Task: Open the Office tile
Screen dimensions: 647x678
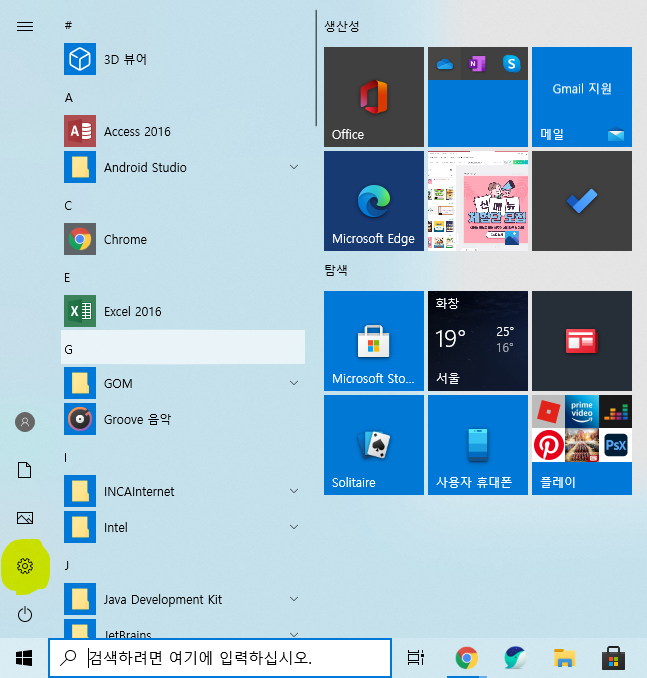Action: coord(374,97)
